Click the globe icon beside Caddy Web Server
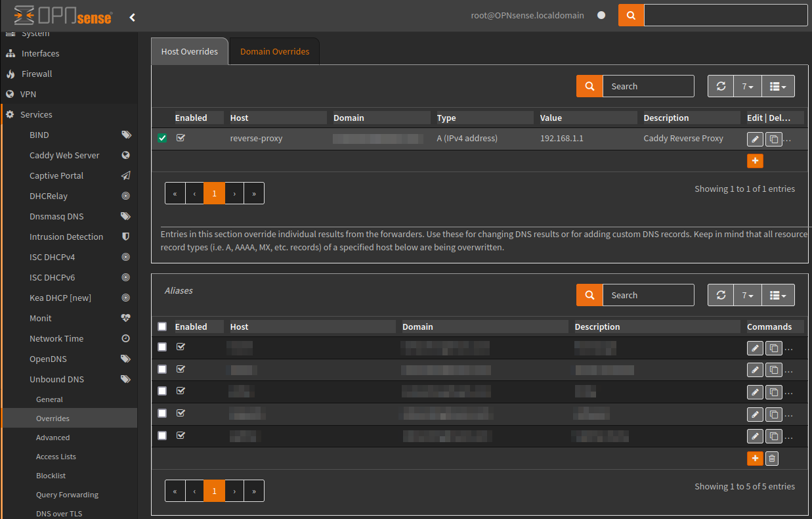812x519 pixels. tap(126, 155)
